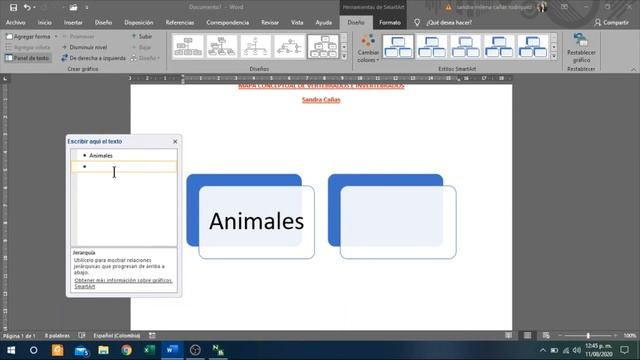Screen dimensions: 640x360
Task: Expand the Estilos SmartArt gallery
Action: click(554, 57)
